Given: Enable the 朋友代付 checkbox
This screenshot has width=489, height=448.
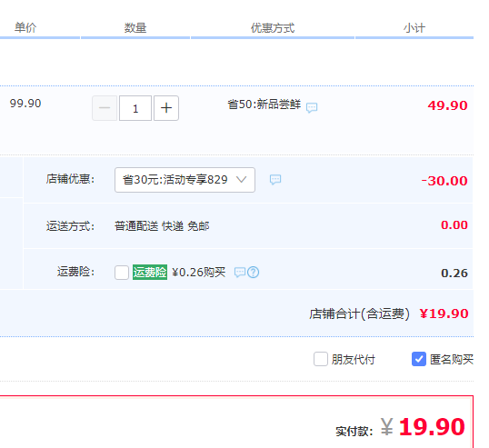Looking at the screenshot, I should [321, 359].
